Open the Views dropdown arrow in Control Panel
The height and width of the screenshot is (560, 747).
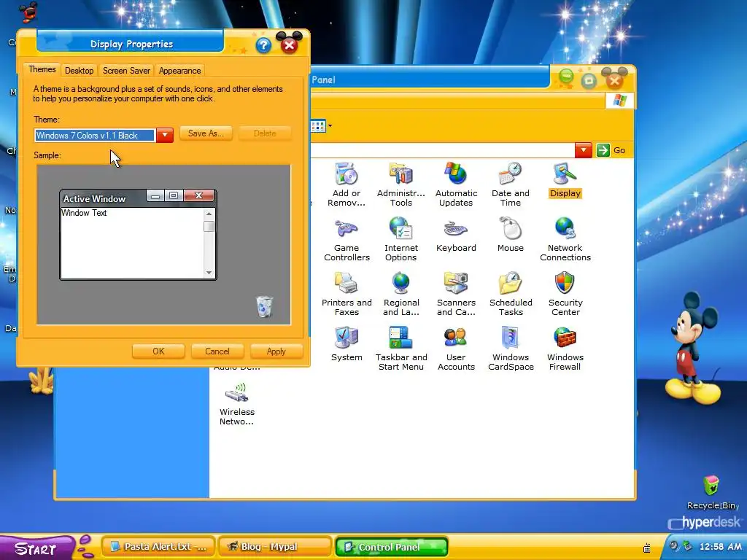click(330, 126)
